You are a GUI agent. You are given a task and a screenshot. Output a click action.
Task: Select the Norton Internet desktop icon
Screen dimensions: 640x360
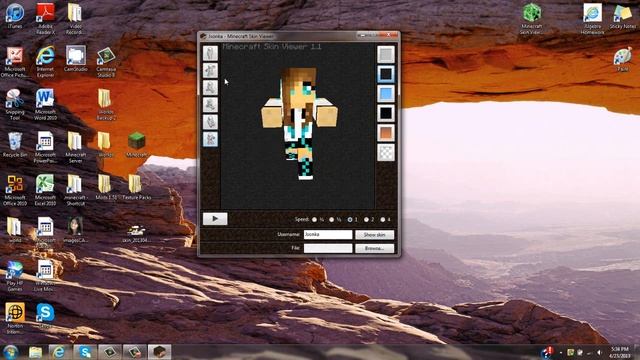15,318
